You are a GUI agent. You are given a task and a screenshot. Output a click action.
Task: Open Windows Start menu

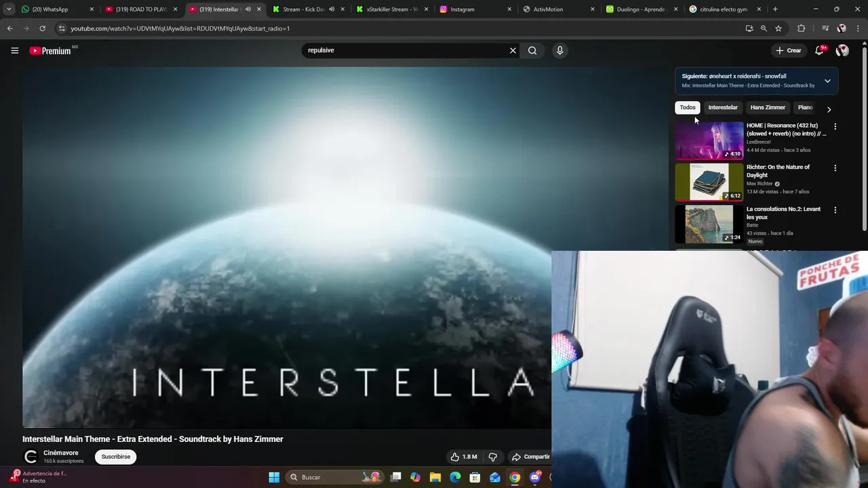274,477
